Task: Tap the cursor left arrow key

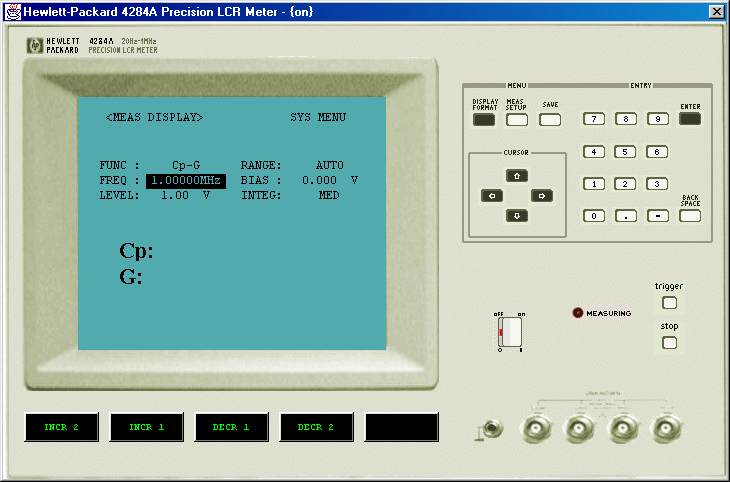Action: 492,196
